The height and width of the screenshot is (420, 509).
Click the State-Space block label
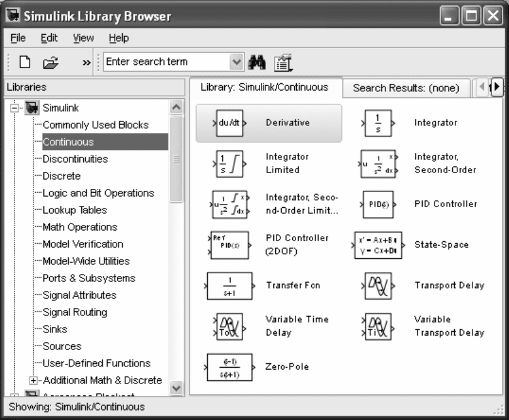442,245
